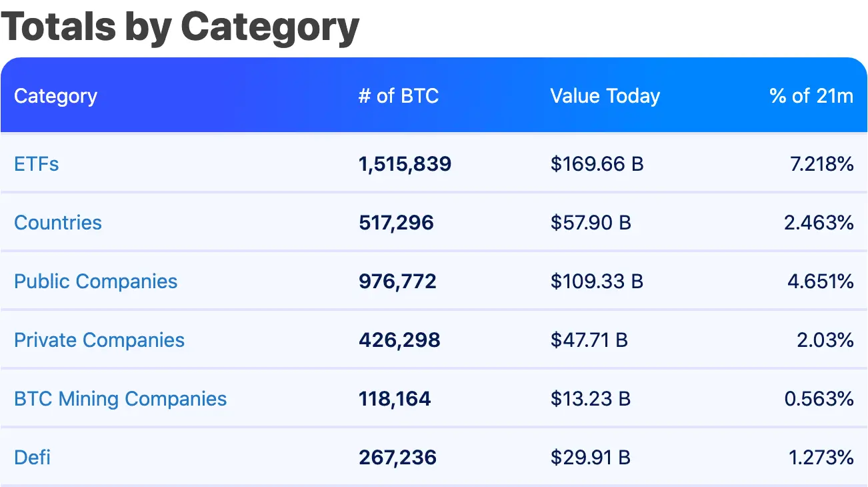
Task: Open the Public Companies link
Action: (x=96, y=282)
